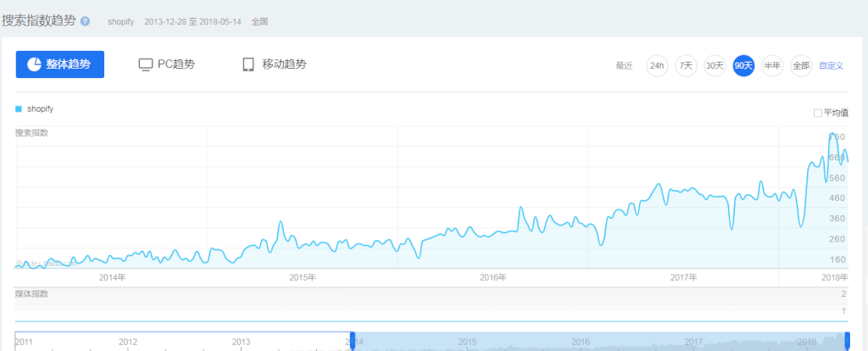Click 2016 on the bottom timeline
The height and width of the screenshot is (351, 868).
pos(580,342)
